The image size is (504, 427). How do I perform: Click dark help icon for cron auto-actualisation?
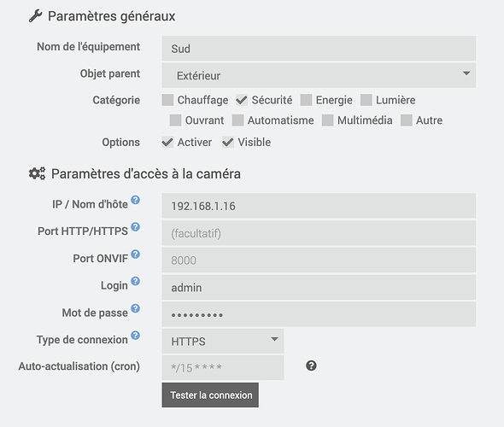click(x=311, y=366)
